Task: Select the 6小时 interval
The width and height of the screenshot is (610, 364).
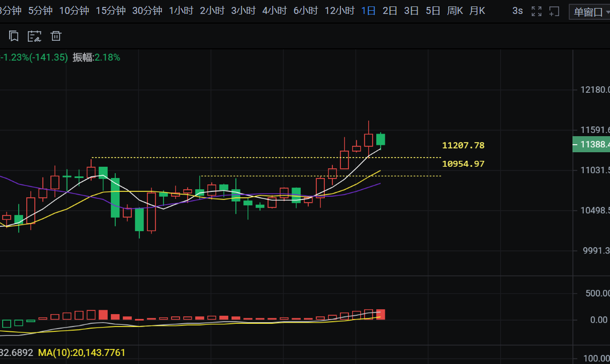Action: point(306,11)
